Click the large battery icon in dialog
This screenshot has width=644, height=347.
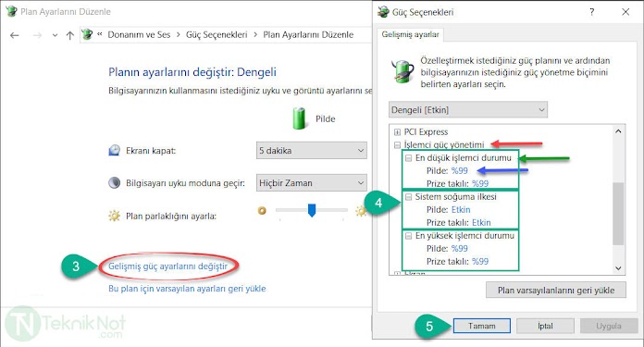[402, 70]
